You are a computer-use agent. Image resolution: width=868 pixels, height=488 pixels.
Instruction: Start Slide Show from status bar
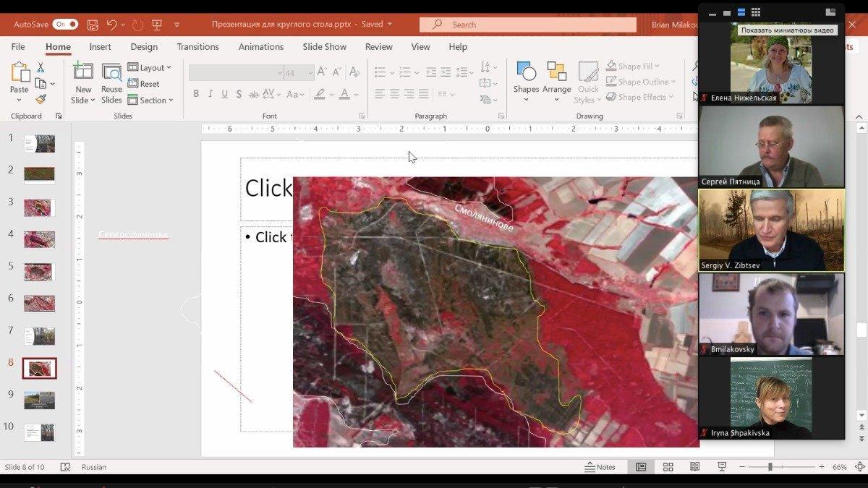tap(721, 467)
